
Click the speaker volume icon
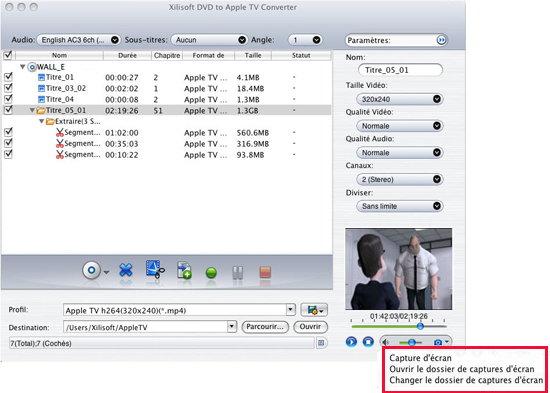[386, 342]
